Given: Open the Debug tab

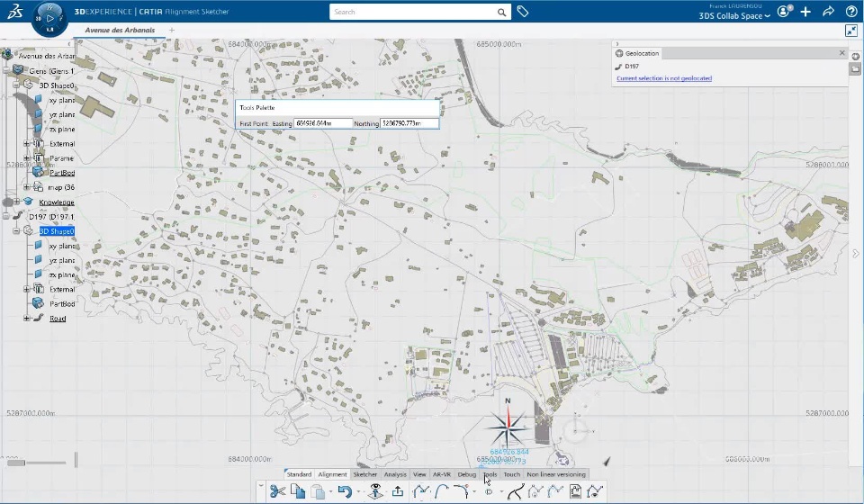Looking at the screenshot, I should (x=467, y=474).
